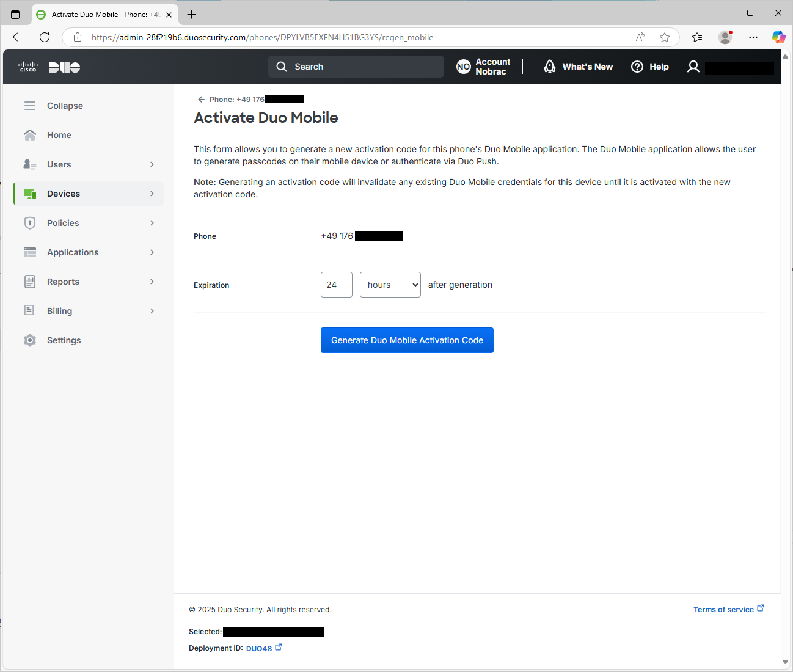
Task: Click the vertical scrollbar up arrow
Action: [x=786, y=56]
